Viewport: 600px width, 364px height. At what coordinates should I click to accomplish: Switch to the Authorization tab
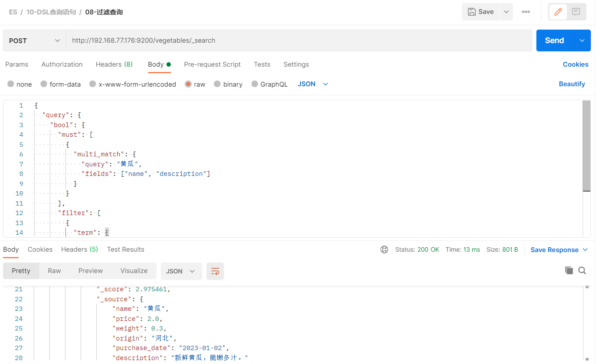tap(62, 64)
